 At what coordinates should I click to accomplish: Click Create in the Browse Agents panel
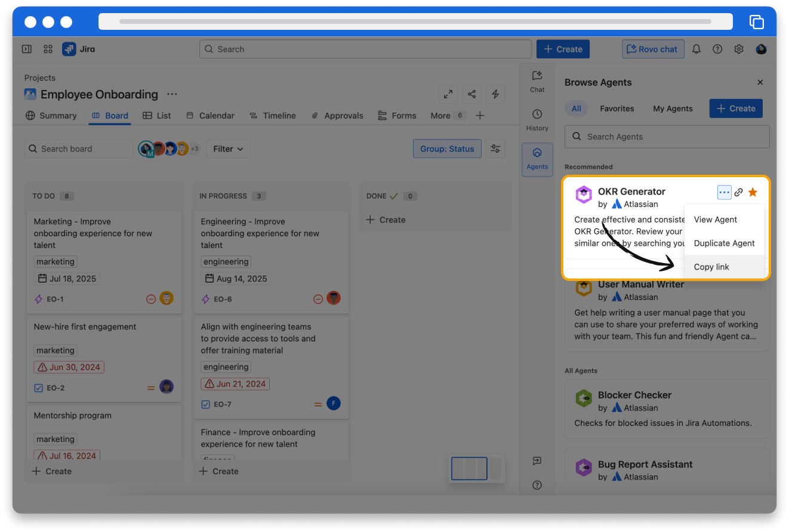click(736, 109)
